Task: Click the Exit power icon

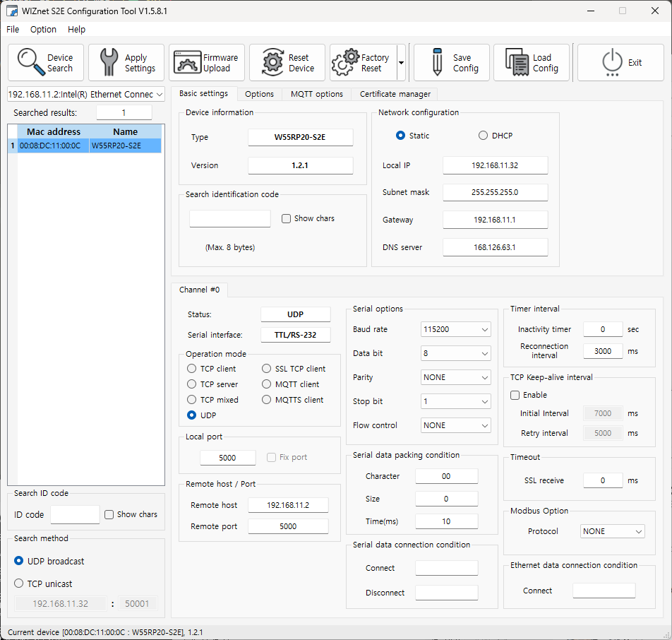Action: (x=611, y=62)
